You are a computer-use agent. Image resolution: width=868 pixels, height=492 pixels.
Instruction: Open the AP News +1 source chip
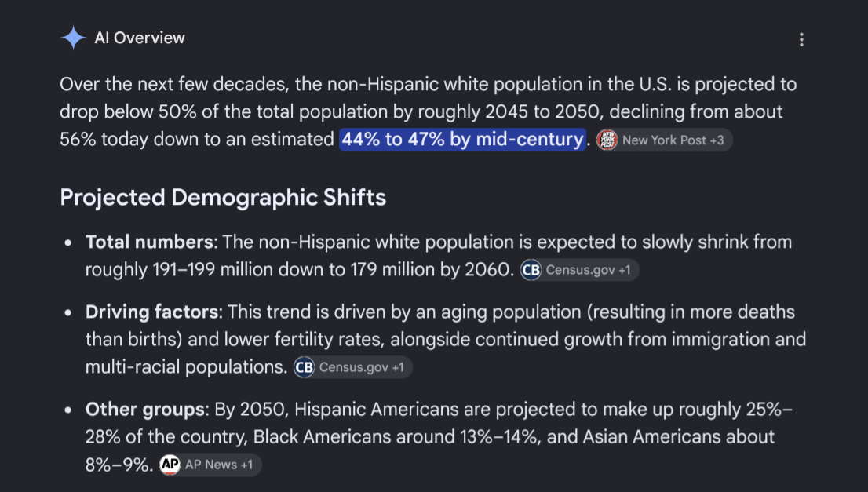point(210,465)
